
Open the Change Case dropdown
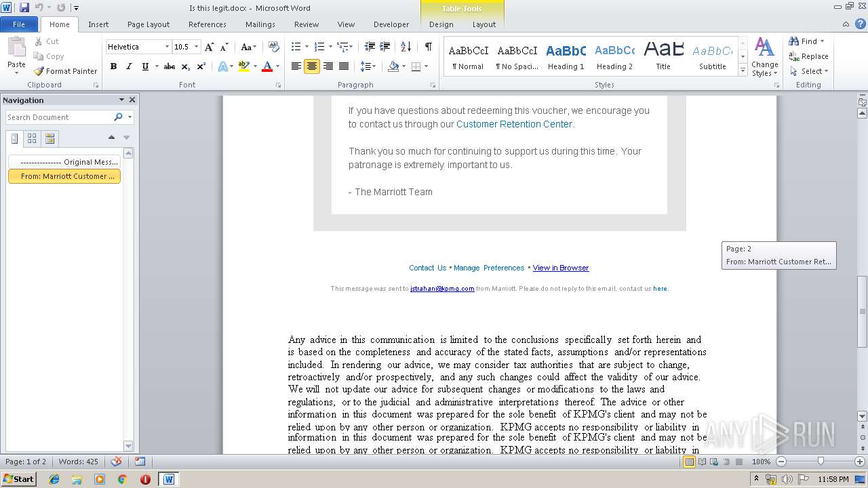pos(248,47)
